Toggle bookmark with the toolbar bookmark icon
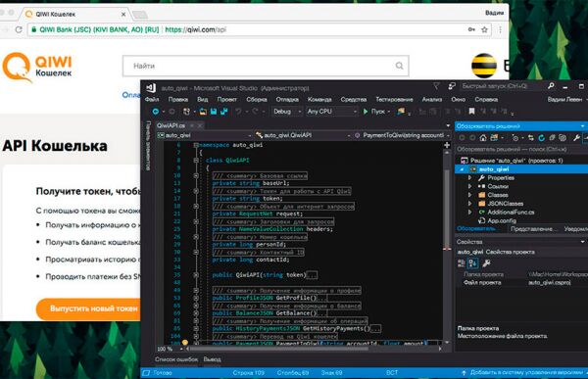This screenshot has width=588, height=379. [x=471, y=112]
